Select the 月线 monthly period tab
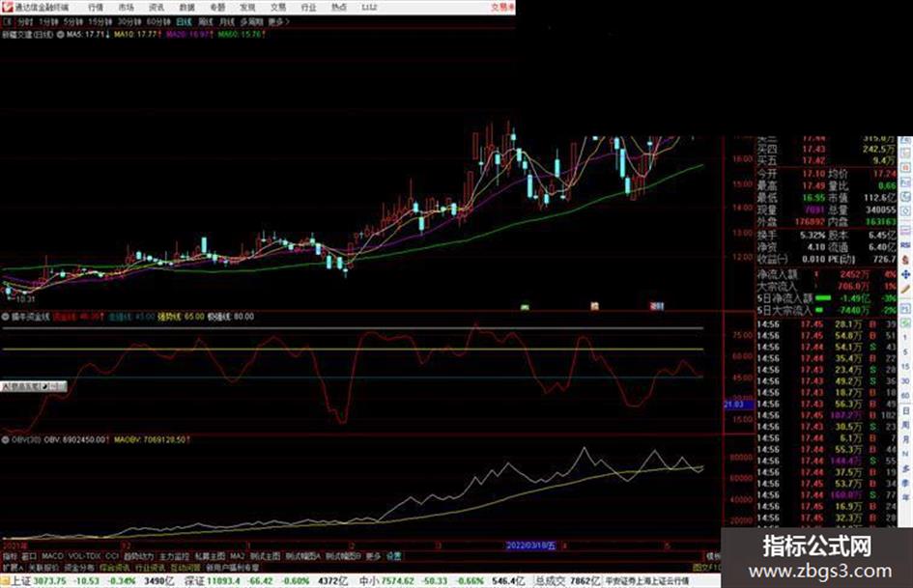This screenshot has height=588, width=913. pos(226,22)
